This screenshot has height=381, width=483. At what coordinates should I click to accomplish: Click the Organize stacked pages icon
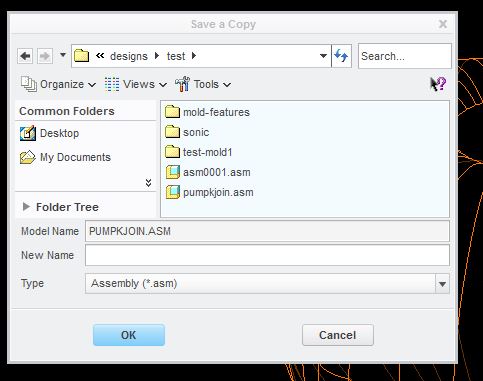pyautogui.click(x=29, y=84)
